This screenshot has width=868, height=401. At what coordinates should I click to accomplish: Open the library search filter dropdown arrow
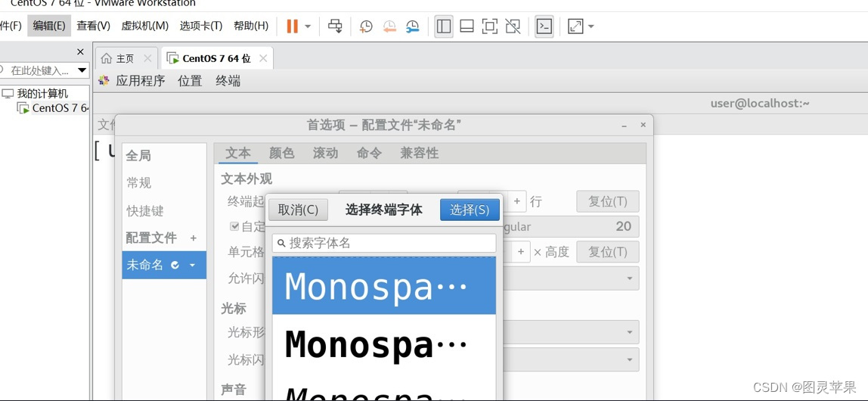point(82,70)
